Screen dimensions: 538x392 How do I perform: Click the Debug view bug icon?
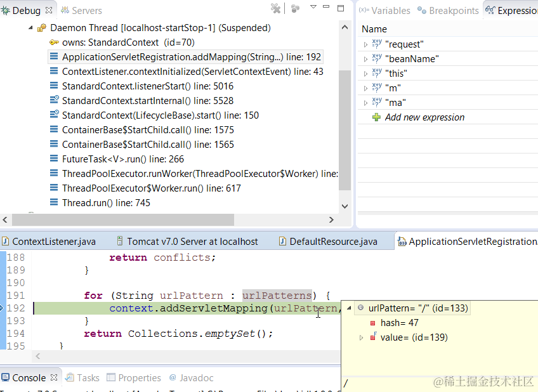5,11
